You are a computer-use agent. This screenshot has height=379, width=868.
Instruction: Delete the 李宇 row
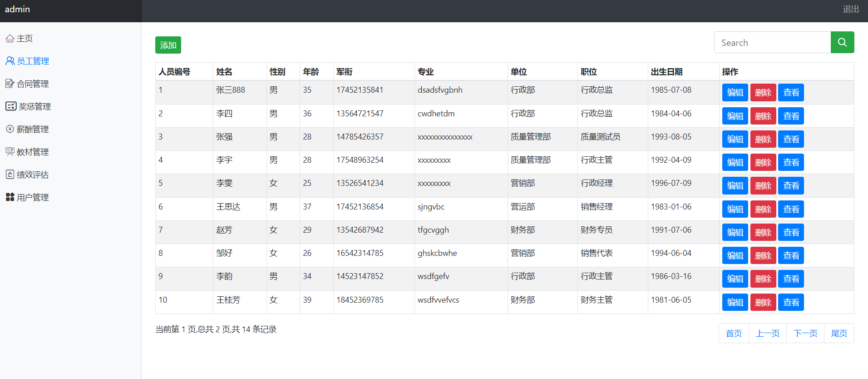tap(763, 162)
